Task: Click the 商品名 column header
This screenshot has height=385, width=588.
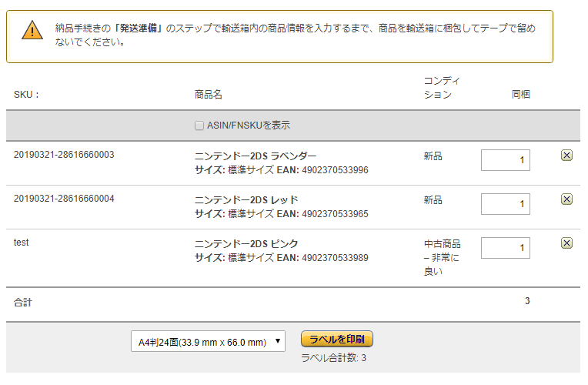Action: 208,95
